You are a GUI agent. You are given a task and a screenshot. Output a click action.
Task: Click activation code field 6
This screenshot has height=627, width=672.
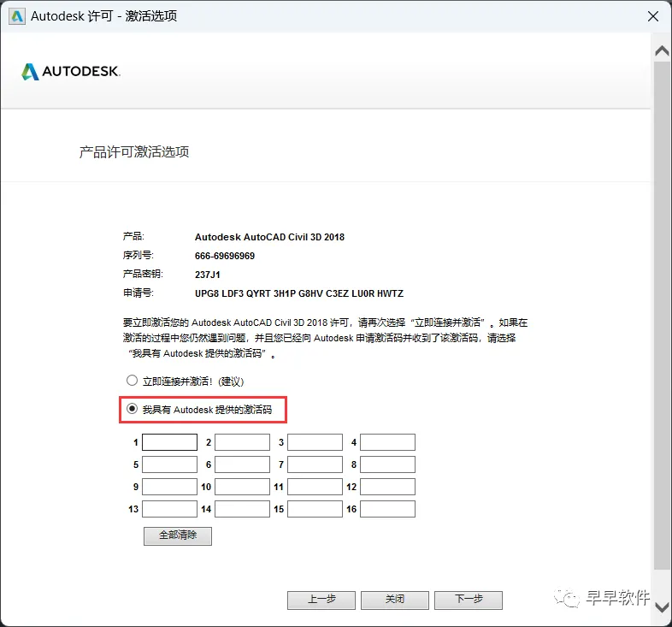pyautogui.click(x=242, y=464)
